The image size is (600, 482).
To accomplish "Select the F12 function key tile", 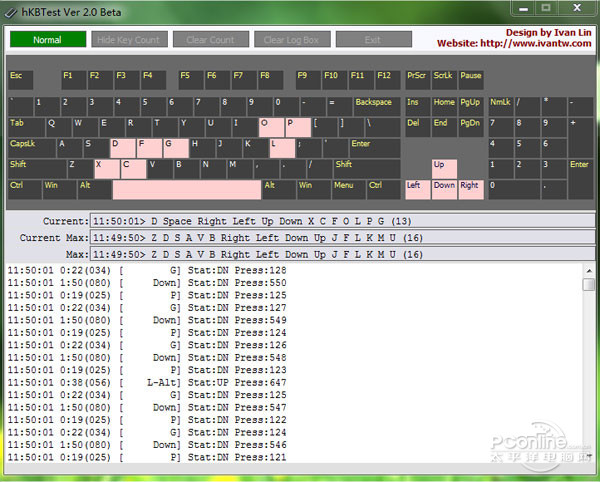I will 387,79.
